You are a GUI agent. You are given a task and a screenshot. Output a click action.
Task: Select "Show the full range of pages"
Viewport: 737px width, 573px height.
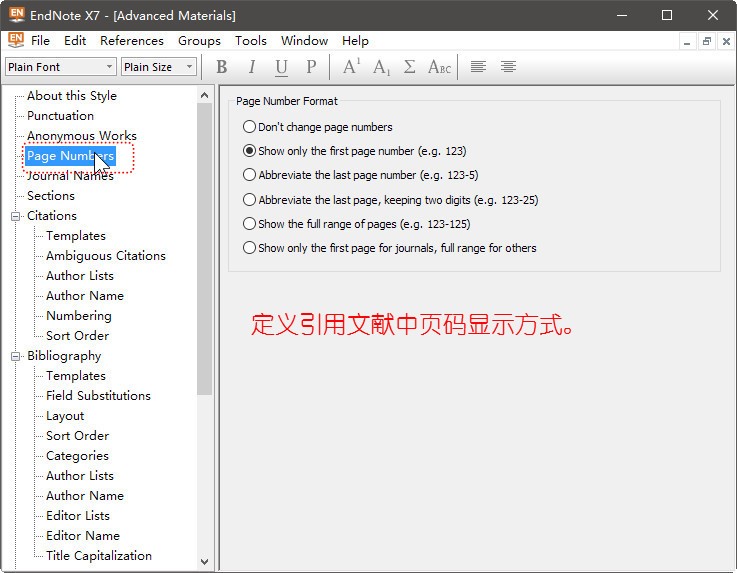click(x=250, y=224)
